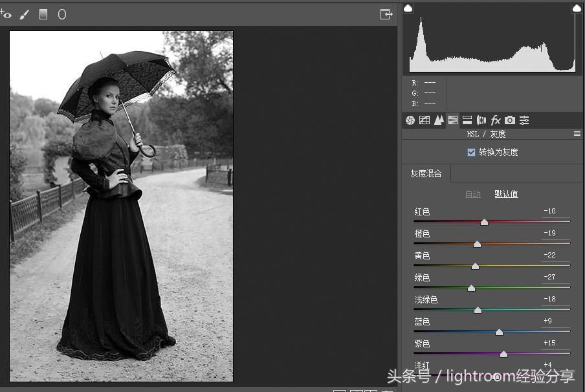The width and height of the screenshot is (585, 392).
Task: Open the 基本 (Basic) panel with aperture icon
Action: tap(410, 120)
